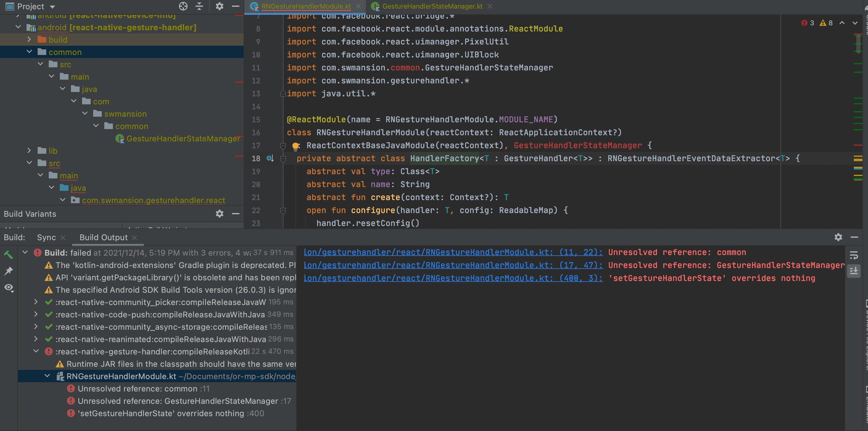Screen dimensions: 868x431
Task: Click the Collapse All icon in Project panel
Action: click(x=200, y=6)
